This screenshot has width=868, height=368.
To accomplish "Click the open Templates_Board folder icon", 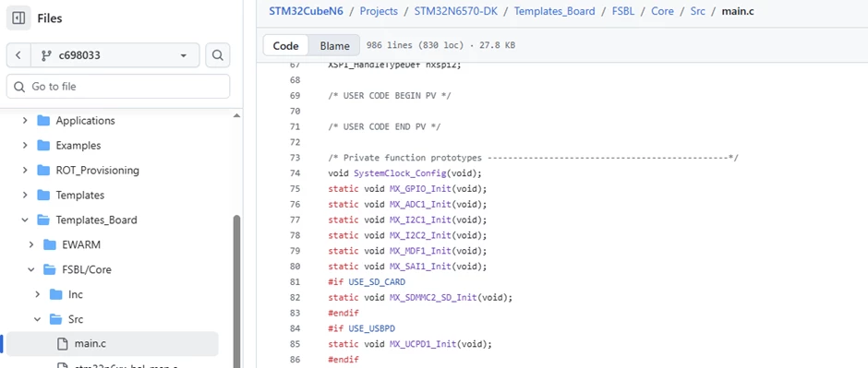I will click(x=43, y=220).
